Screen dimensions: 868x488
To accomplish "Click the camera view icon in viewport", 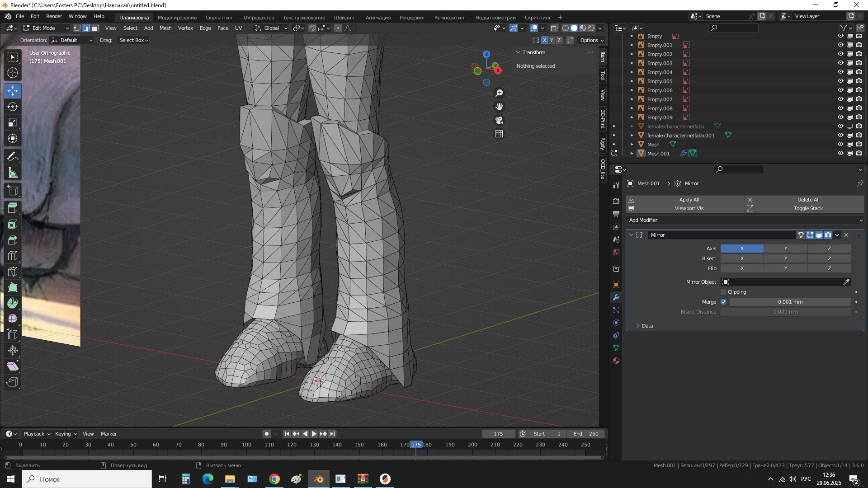I will pos(499,120).
